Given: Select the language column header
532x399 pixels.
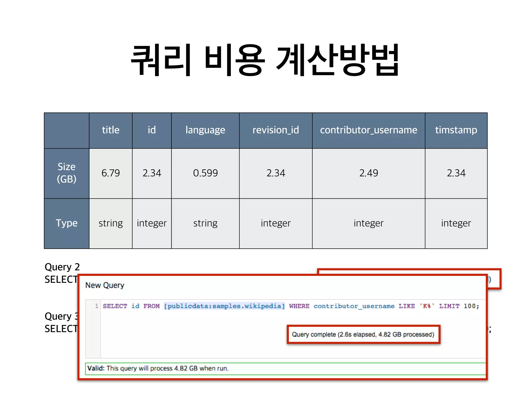Looking at the screenshot, I should [205, 130].
